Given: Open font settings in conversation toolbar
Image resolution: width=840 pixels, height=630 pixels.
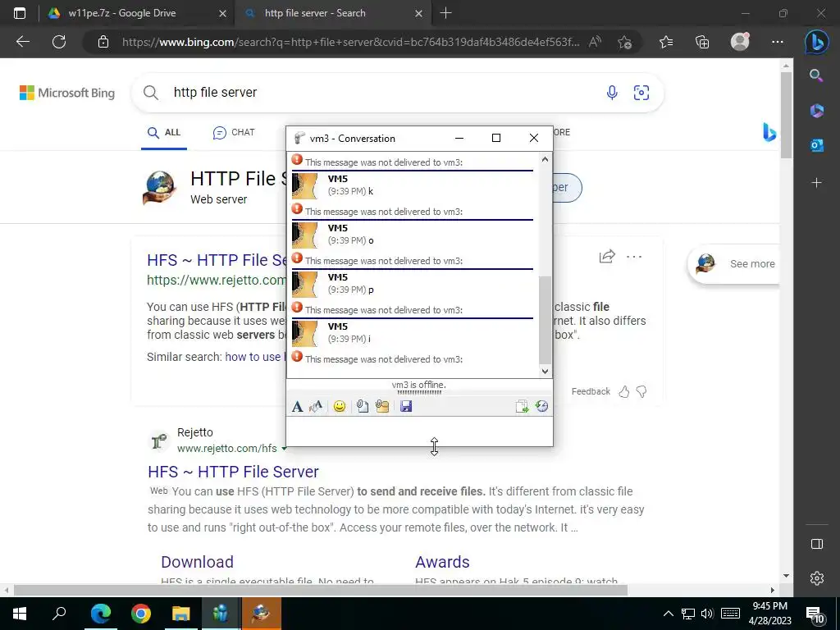Looking at the screenshot, I should coord(297,407).
